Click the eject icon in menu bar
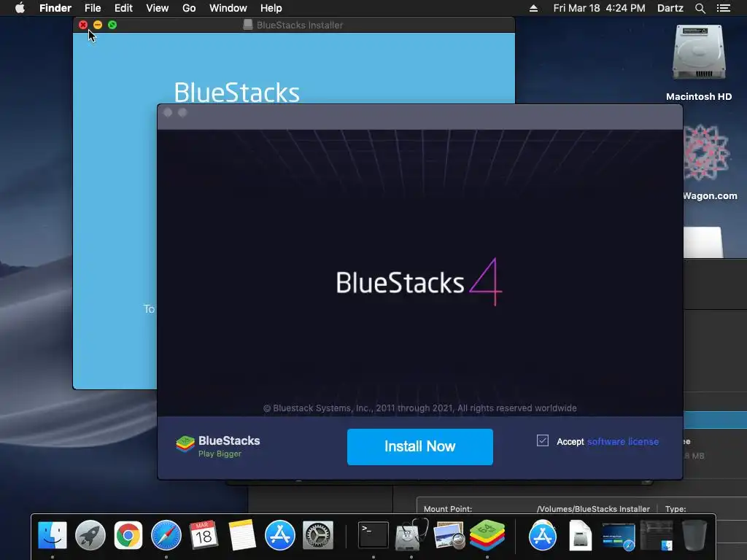747x560 pixels. point(533,8)
